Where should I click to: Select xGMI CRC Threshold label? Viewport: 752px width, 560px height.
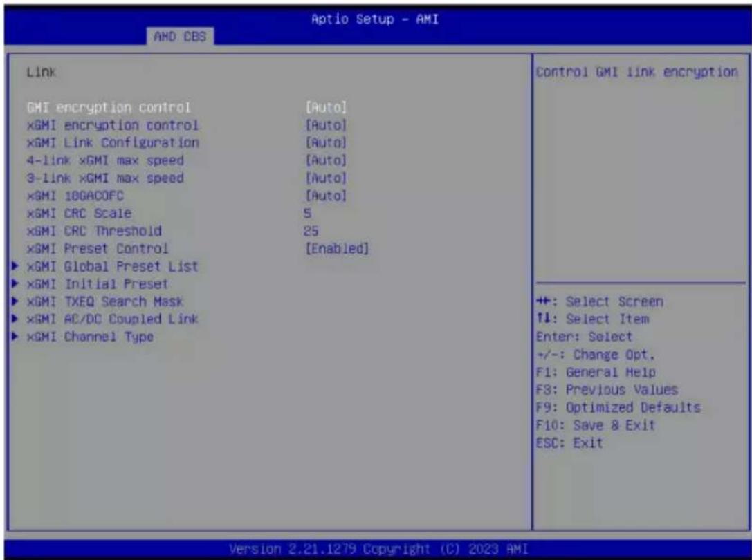94,231
